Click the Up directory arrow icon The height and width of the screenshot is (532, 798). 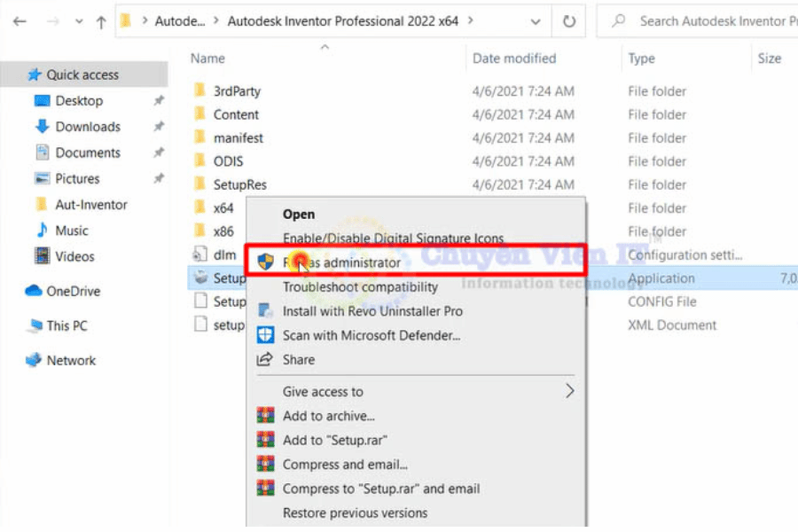(x=100, y=21)
